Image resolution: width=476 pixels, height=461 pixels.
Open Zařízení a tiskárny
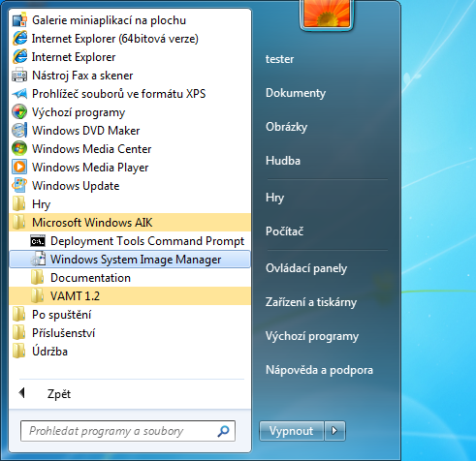[311, 302]
